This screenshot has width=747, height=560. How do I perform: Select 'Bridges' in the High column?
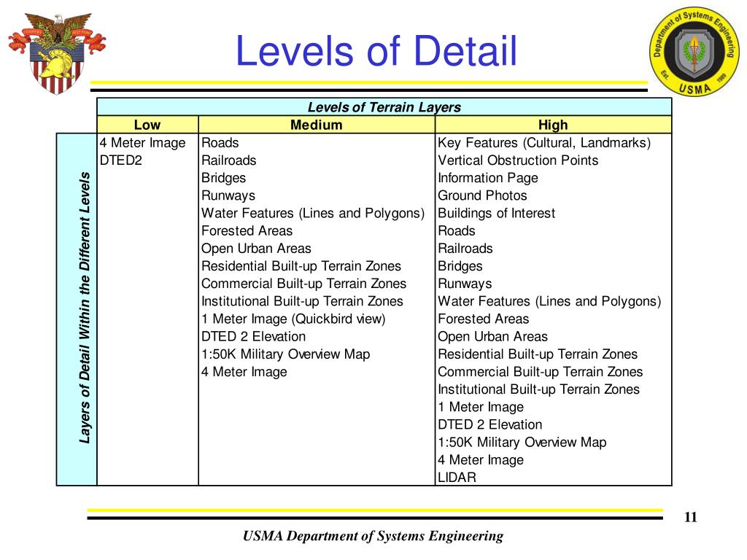pos(460,266)
